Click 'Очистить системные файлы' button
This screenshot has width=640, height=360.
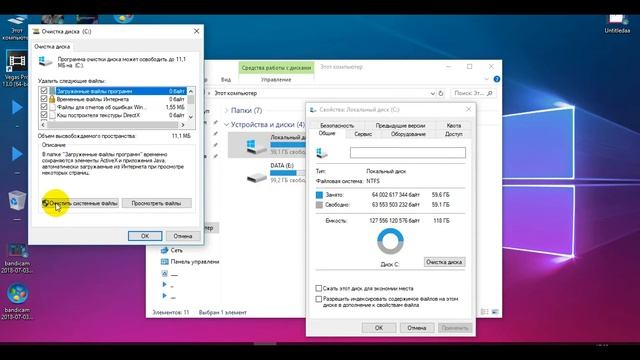[80, 203]
